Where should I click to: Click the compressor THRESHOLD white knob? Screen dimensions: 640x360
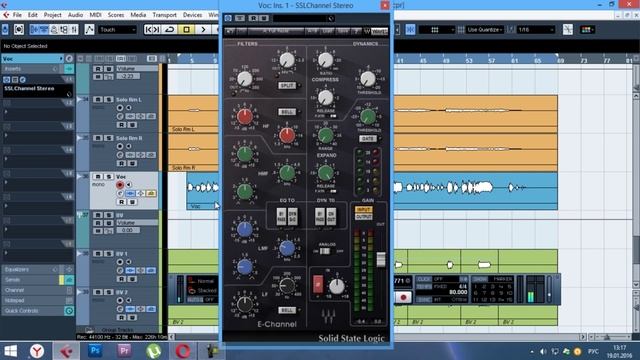(x=367, y=79)
